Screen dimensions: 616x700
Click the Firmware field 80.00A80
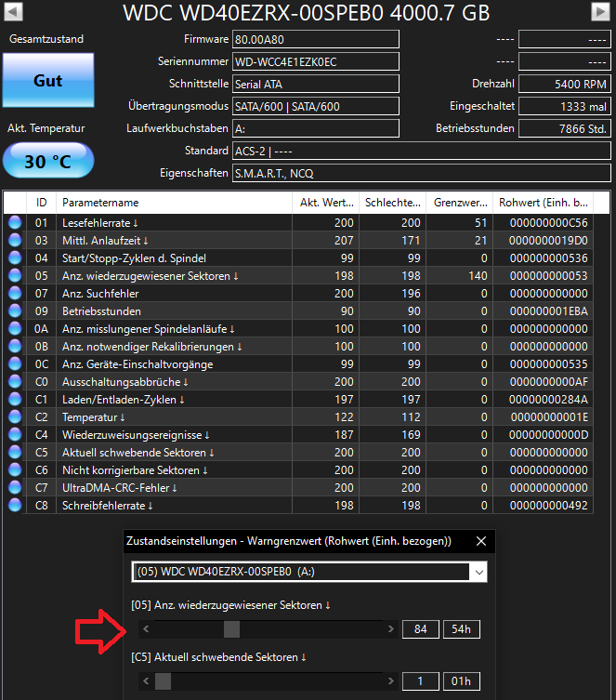[x=316, y=39]
